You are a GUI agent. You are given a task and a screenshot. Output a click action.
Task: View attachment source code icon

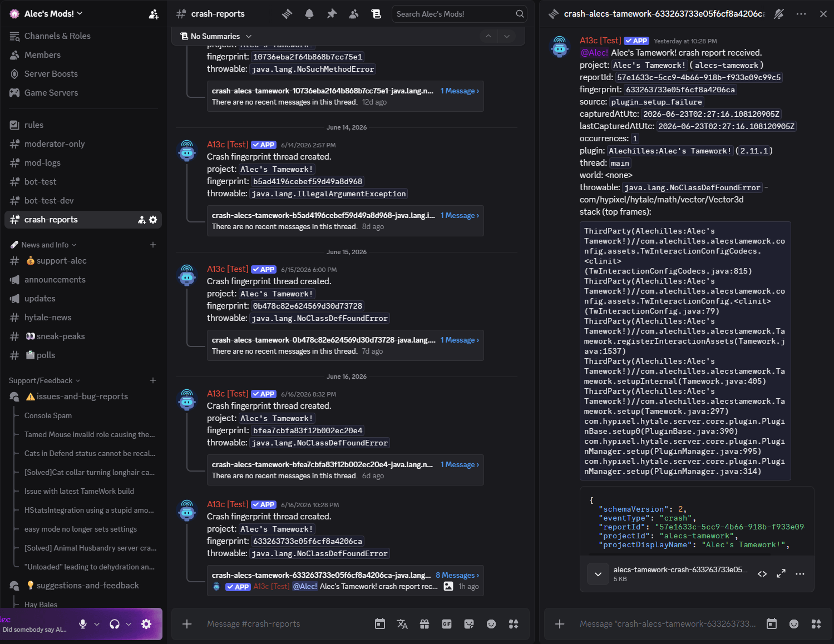coord(762,574)
